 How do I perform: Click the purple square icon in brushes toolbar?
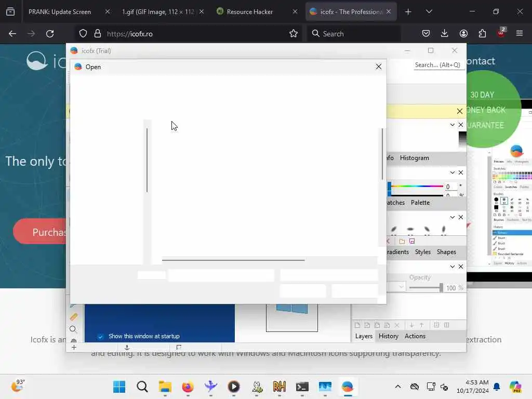pyautogui.click(x=412, y=241)
